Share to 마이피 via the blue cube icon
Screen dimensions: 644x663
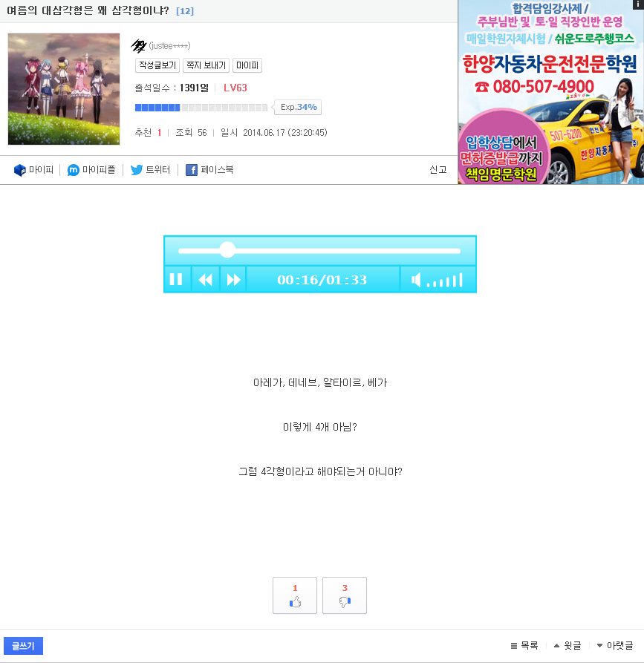(x=20, y=170)
